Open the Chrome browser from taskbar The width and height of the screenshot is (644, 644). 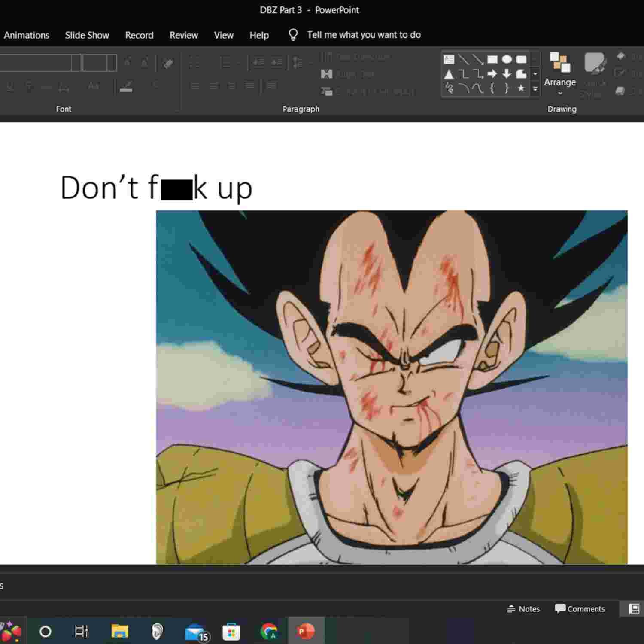[x=269, y=632]
